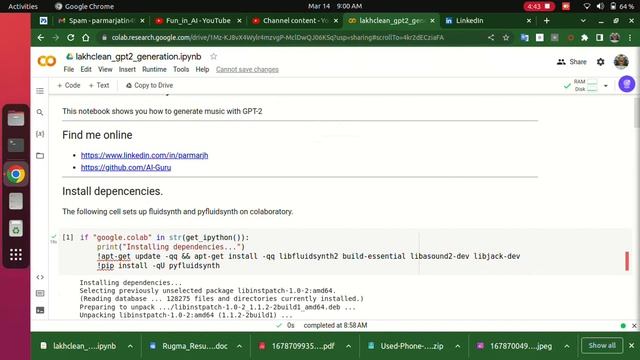Image resolution: width=640 pixels, height=360 pixels.
Task: Star the lakhclean_gpt2_generation notebook
Action: pyautogui.click(x=213, y=56)
